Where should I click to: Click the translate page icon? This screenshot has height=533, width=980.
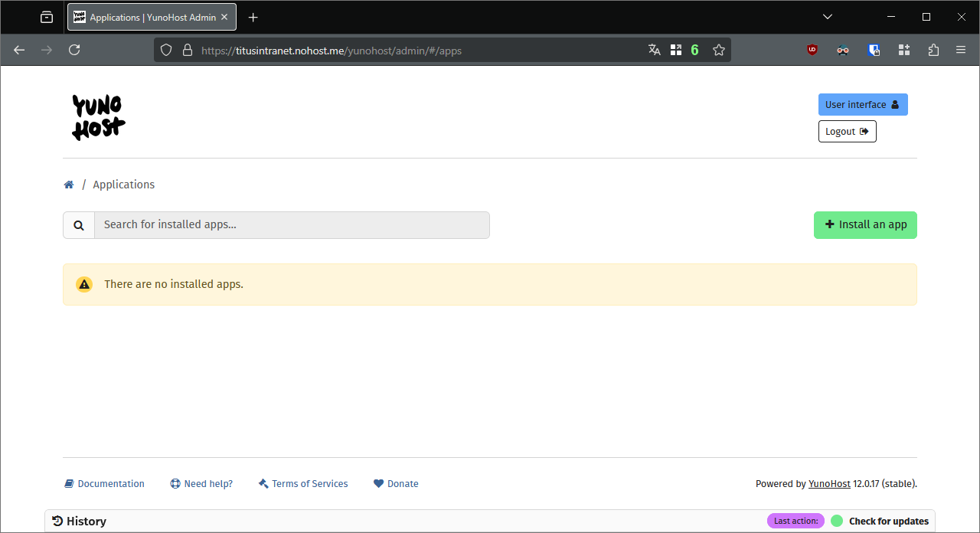pyautogui.click(x=654, y=50)
